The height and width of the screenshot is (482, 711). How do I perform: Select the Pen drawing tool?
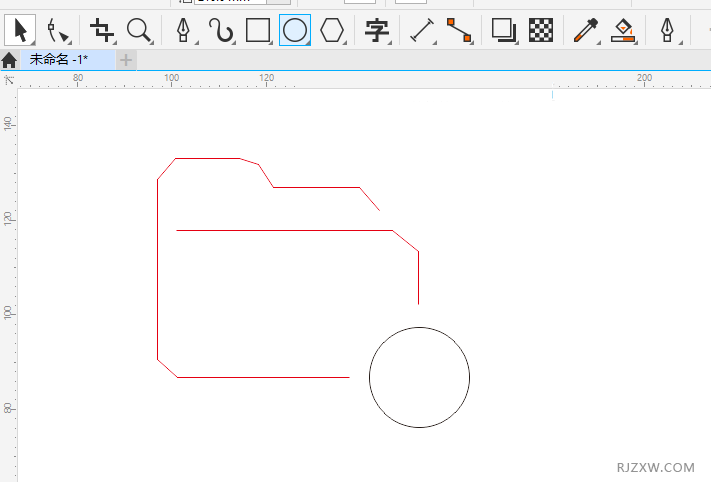183,31
